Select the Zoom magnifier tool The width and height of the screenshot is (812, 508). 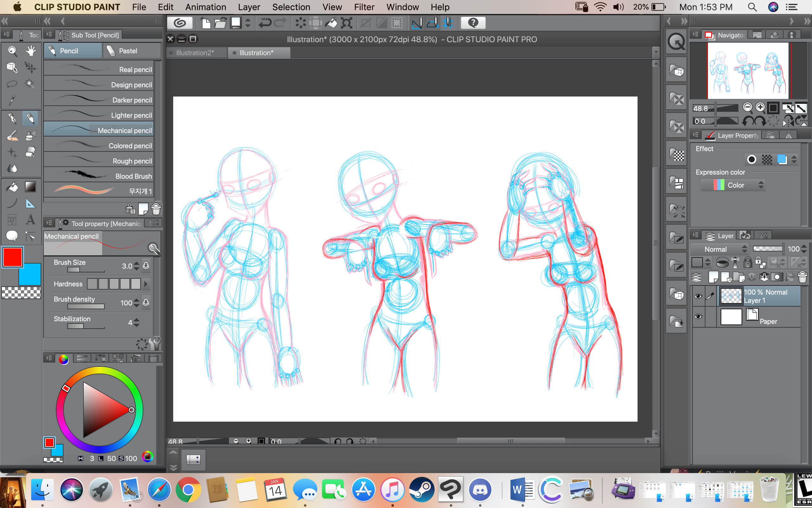(12, 51)
